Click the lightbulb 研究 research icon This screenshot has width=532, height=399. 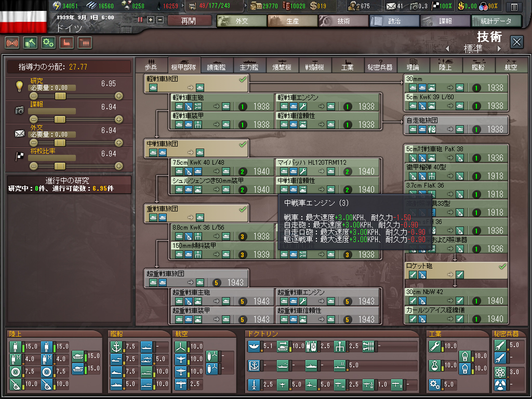[20, 86]
